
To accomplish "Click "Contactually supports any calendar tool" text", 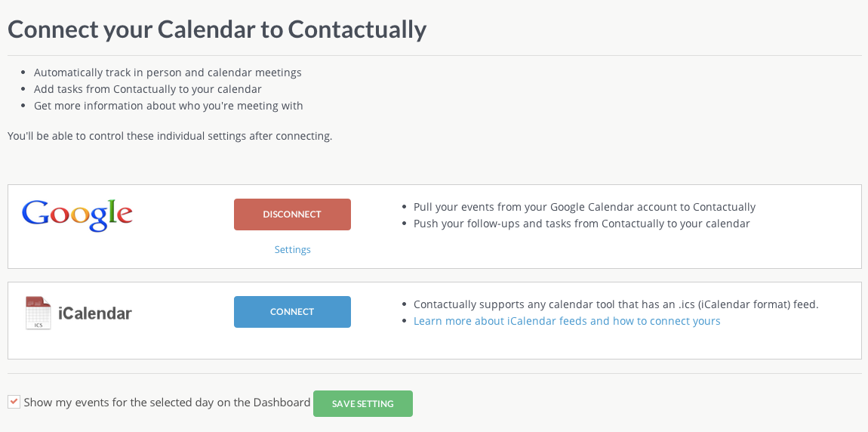I will point(616,304).
